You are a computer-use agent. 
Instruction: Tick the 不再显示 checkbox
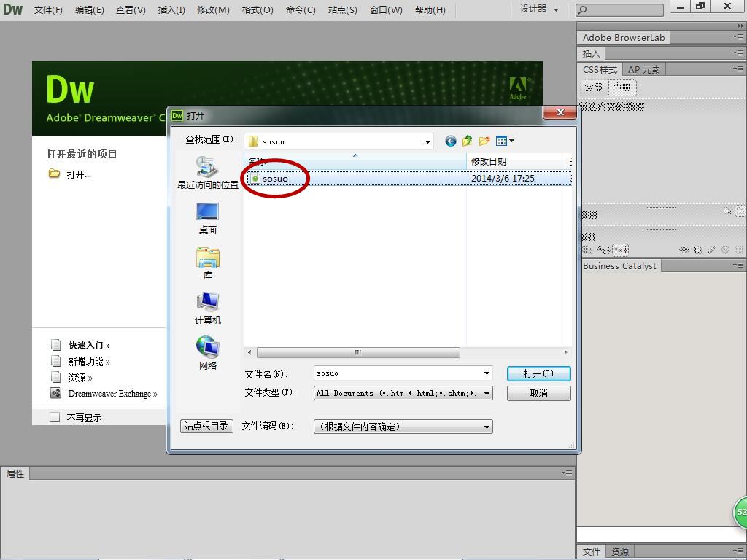[55, 417]
